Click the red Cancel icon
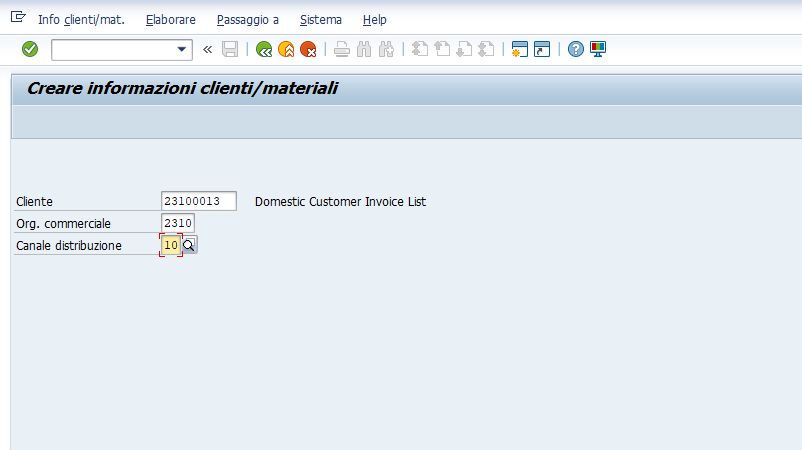Screen dimensions: 802x450 308,50
